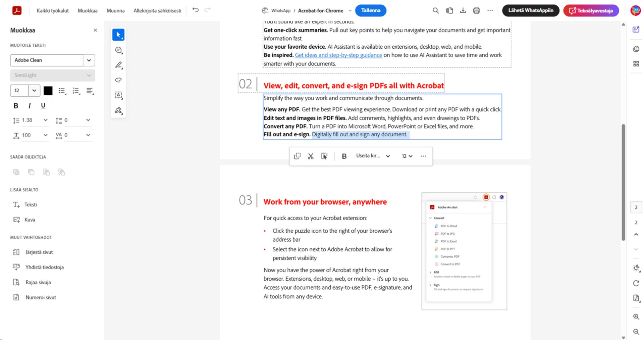Open line spacing 1.38 dropdown
644x340 pixels.
pyautogui.click(x=46, y=120)
